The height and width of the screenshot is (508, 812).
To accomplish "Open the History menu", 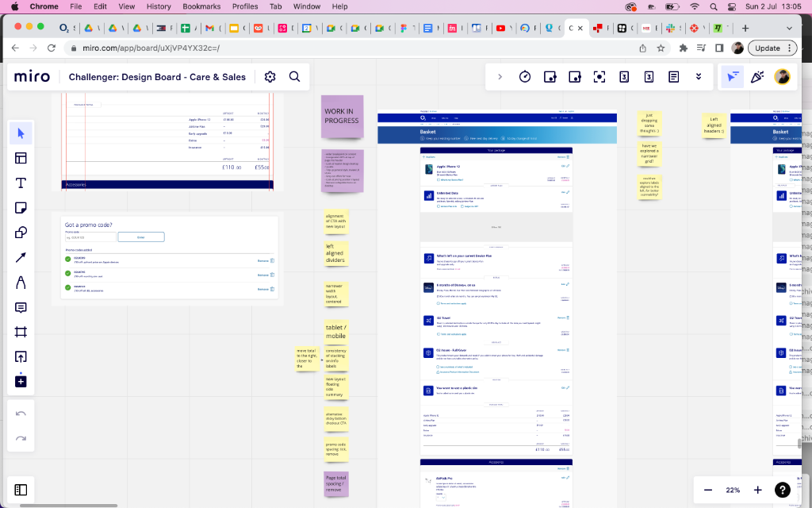I will tap(159, 6).
